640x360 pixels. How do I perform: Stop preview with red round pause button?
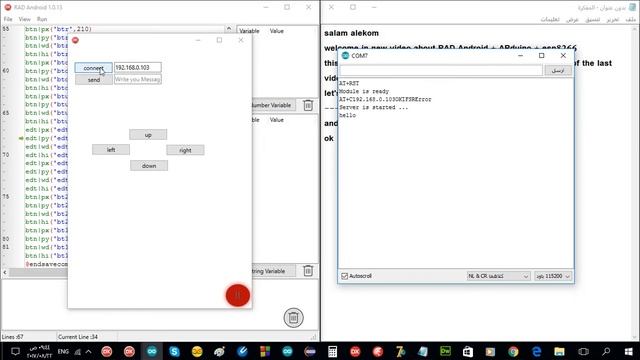238,295
